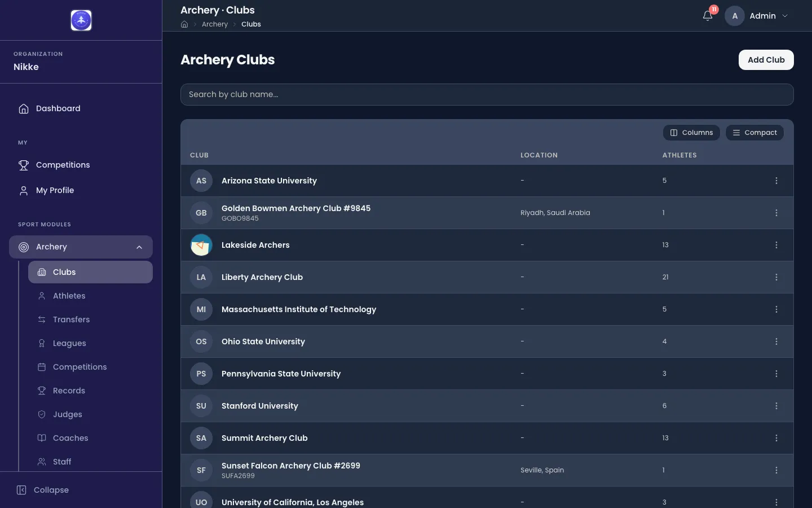
Task: Open row actions for Liberty Archery Club
Action: [776, 277]
